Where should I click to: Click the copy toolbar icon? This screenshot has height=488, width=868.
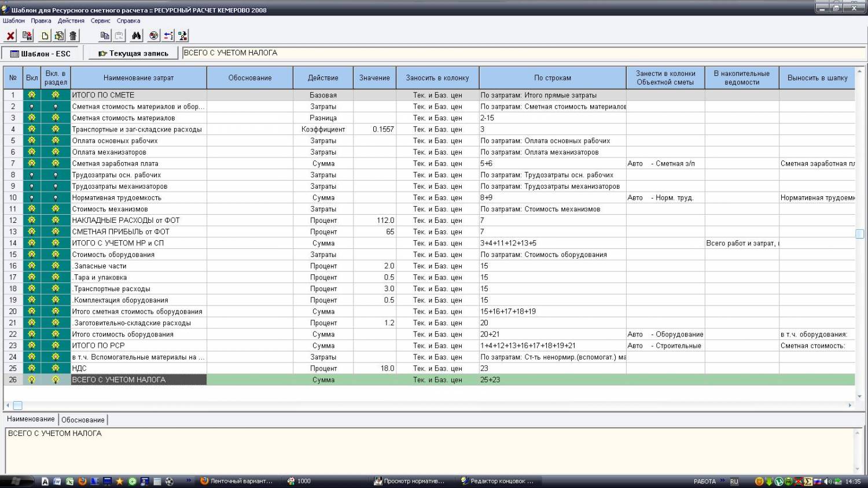tap(105, 36)
